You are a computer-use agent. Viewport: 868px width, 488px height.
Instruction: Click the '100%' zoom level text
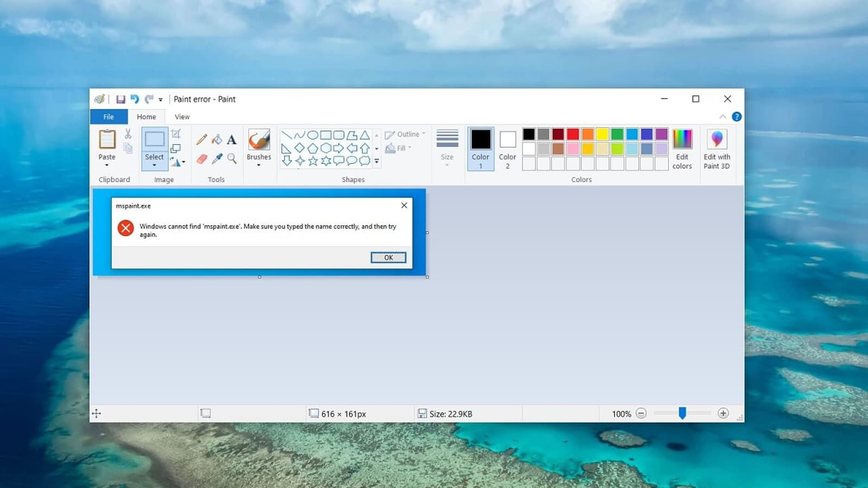622,414
